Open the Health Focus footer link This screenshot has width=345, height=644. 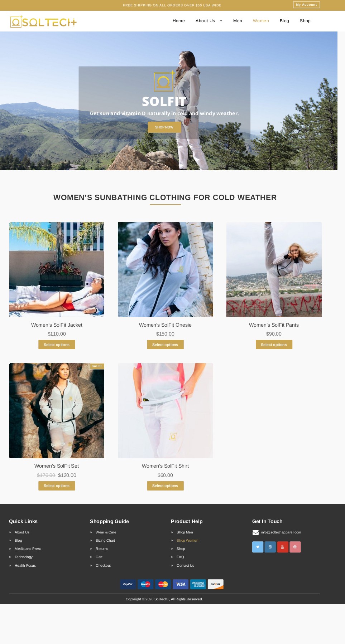(25, 566)
